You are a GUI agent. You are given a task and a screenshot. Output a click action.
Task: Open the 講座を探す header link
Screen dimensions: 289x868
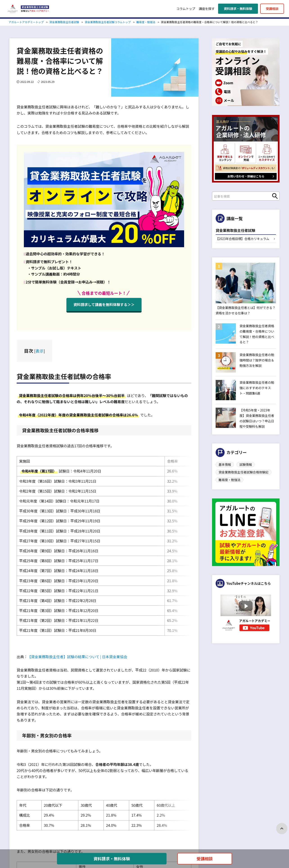(x=206, y=9)
